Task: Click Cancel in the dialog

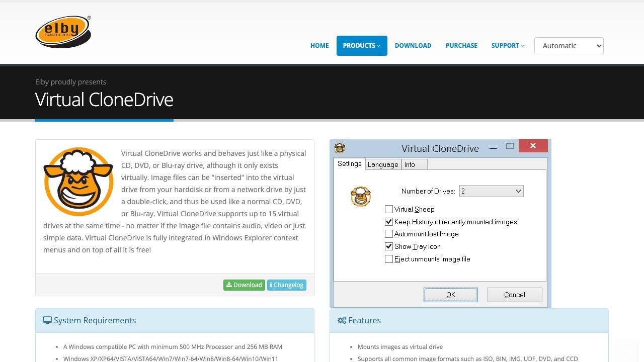Action: coord(515,295)
